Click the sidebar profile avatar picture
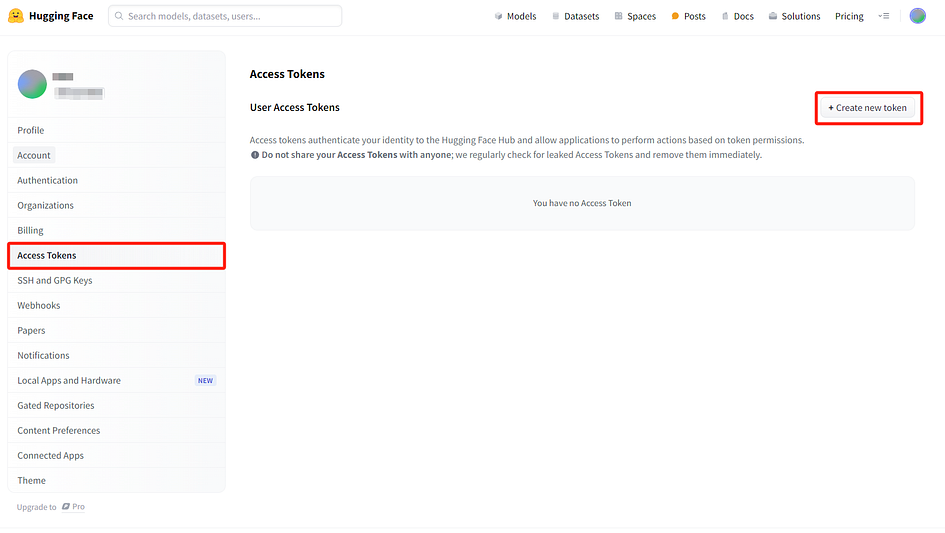This screenshot has width=945, height=533. tap(32, 84)
